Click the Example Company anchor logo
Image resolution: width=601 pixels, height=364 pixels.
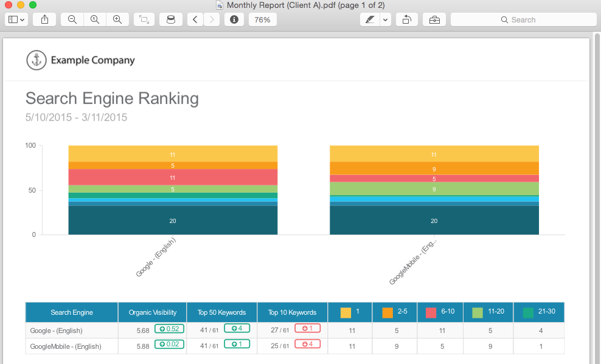[36, 60]
